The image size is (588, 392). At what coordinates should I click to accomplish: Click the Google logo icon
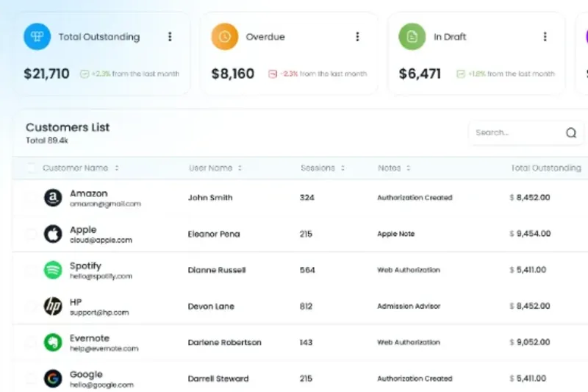53,379
